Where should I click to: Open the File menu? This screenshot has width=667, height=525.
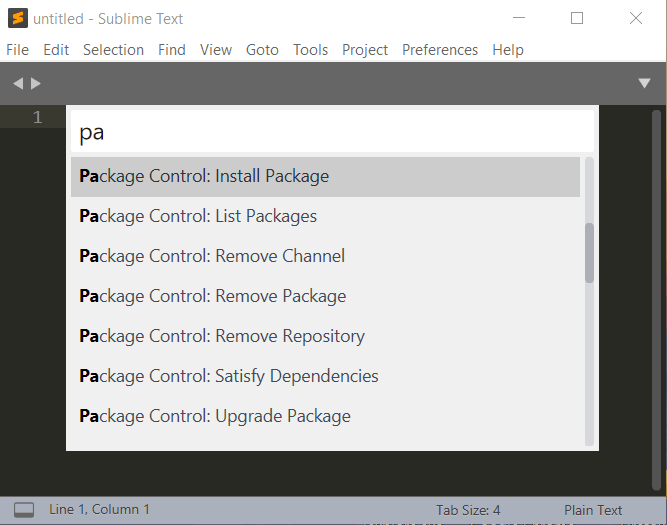[x=17, y=50]
